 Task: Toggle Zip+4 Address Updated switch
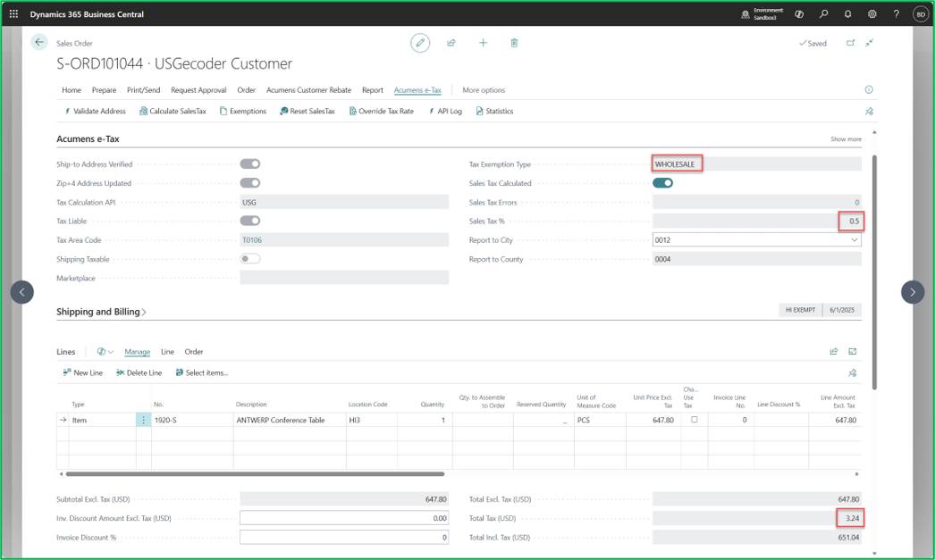click(250, 183)
